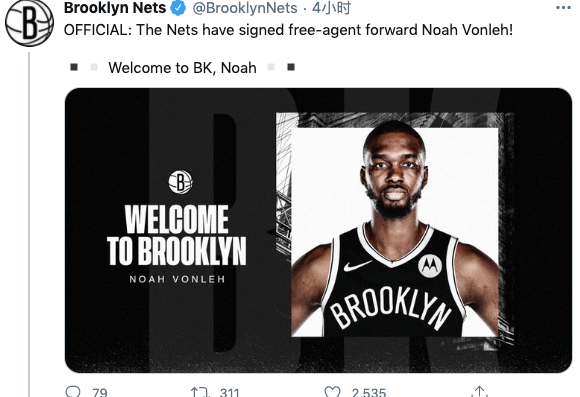Select the tweet text about Noah Vonleh signing
580x397 pixels.
288,30
